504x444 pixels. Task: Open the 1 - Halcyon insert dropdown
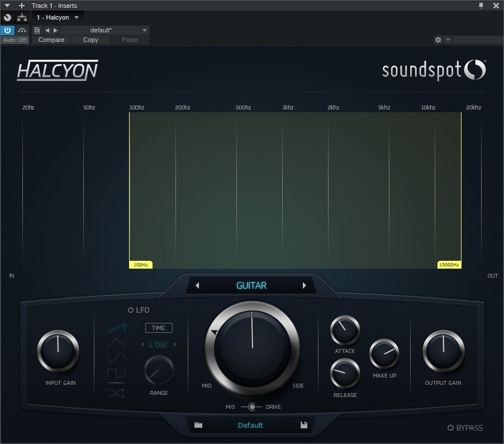tap(77, 17)
